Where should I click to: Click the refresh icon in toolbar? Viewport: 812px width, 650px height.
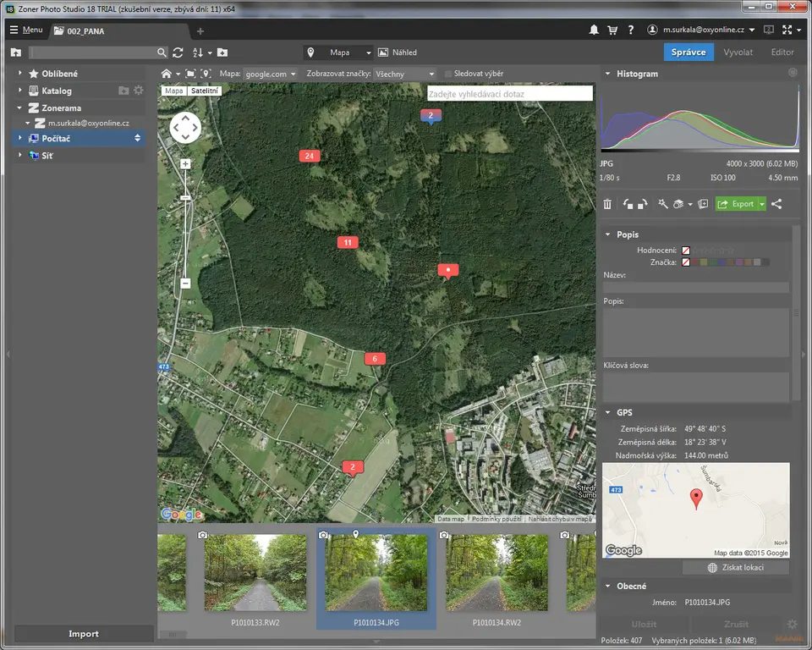[x=178, y=52]
